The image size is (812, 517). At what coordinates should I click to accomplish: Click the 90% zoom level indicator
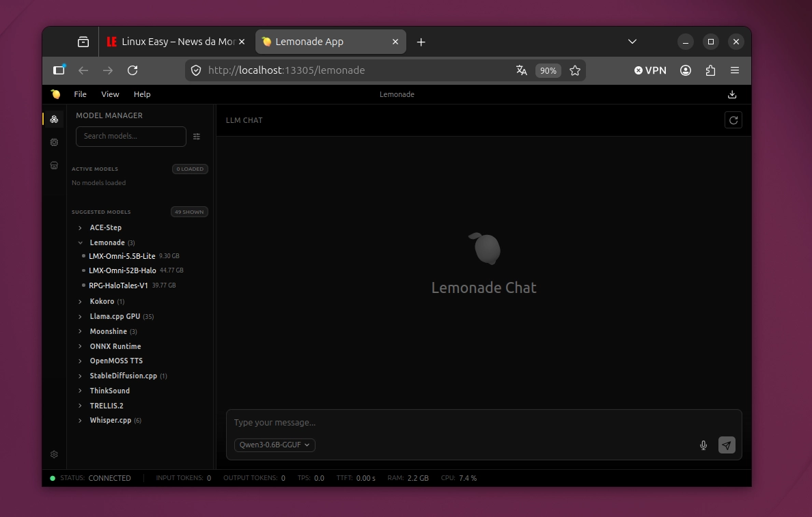point(548,70)
